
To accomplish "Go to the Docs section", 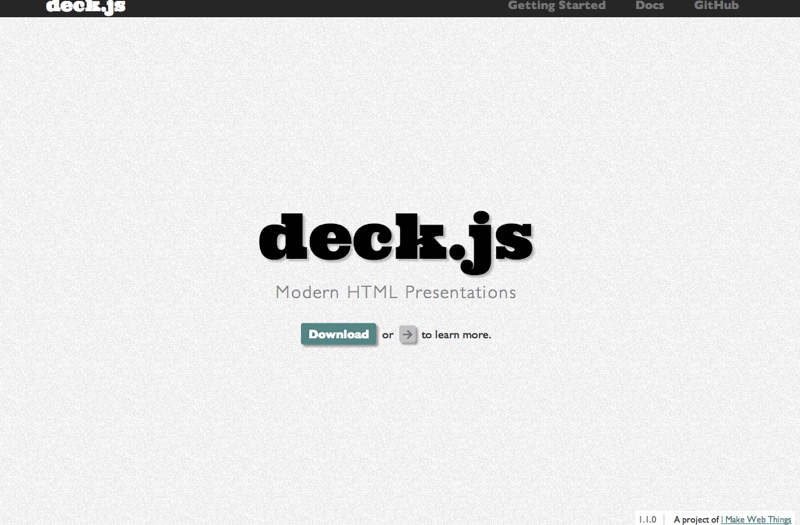I will [x=649, y=6].
